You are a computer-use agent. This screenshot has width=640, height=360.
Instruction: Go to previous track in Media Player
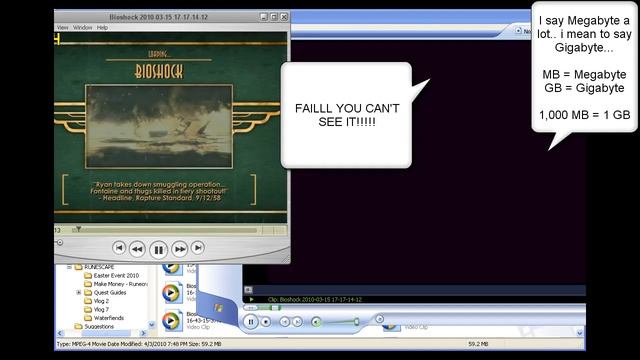284,322
